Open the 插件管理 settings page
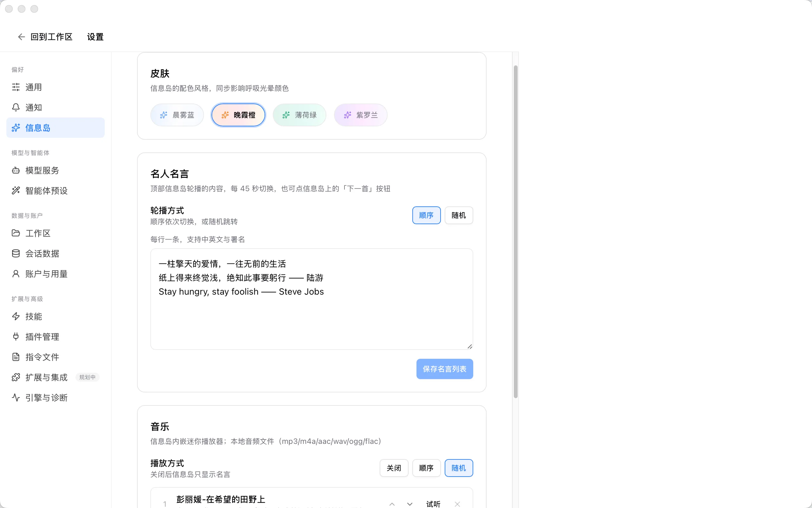The image size is (812, 508). pos(56,337)
